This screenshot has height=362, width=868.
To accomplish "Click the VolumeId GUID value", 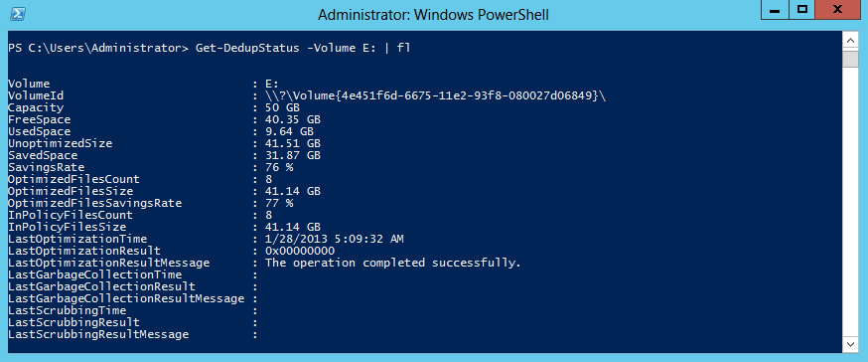I will point(436,95).
